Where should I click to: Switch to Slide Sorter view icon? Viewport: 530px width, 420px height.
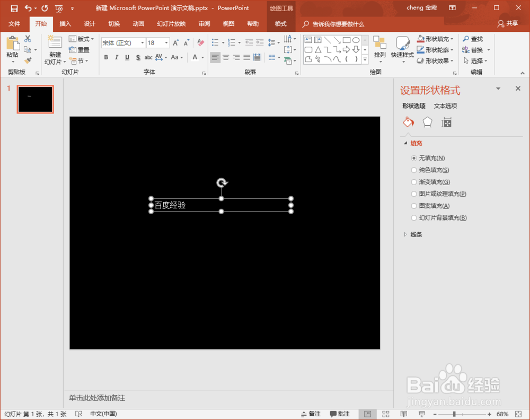[386, 414]
